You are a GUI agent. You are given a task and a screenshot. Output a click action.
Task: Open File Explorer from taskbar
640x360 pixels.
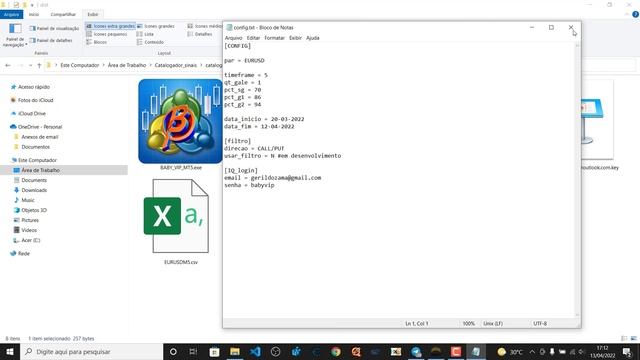pyautogui.click(x=235, y=351)
